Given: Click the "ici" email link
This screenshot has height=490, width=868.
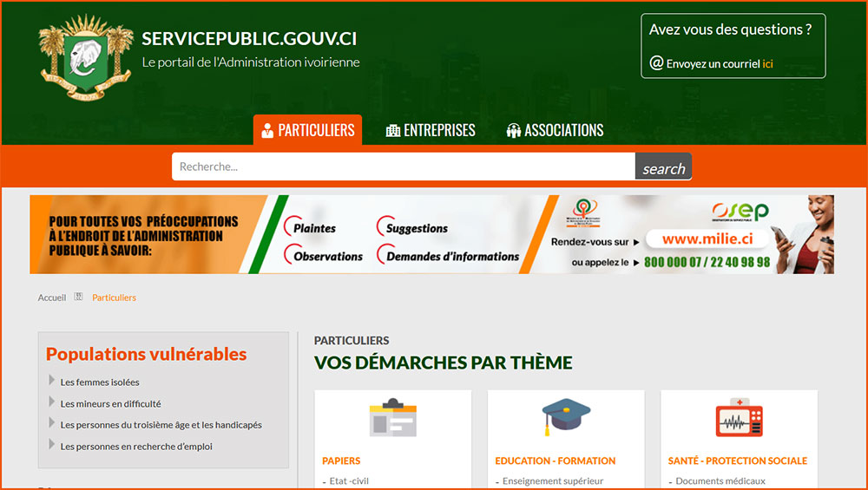Looking at the screenshot, I should tap(767, 63).
